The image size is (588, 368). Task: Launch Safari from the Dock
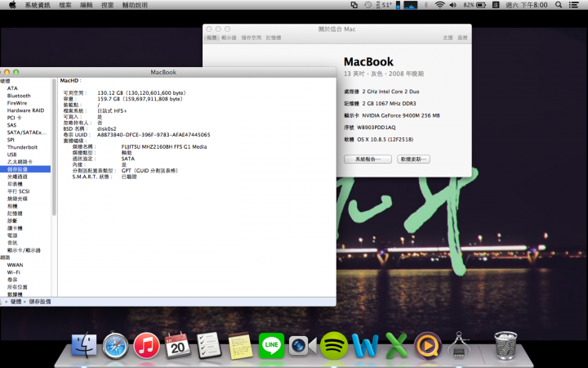click(115, 345)
